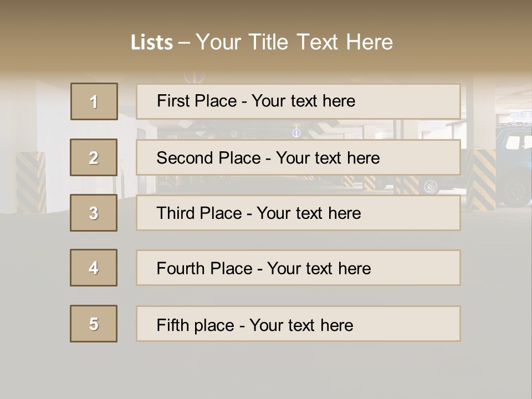Click the number 5 square box
The image size is (532, 399).
click(x=94, y=324)
